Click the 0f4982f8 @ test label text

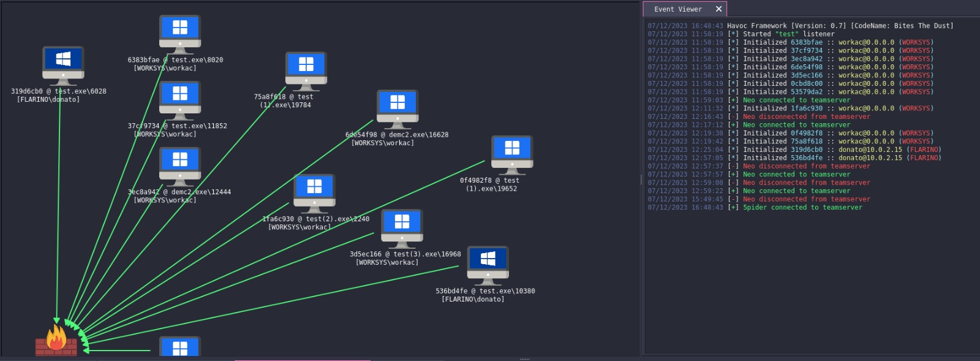tap(489, 181)
